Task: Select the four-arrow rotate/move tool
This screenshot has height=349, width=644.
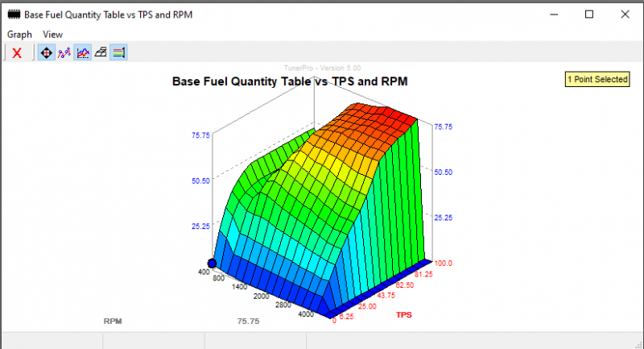Action: pyautogui.click(x=46, y=53)
